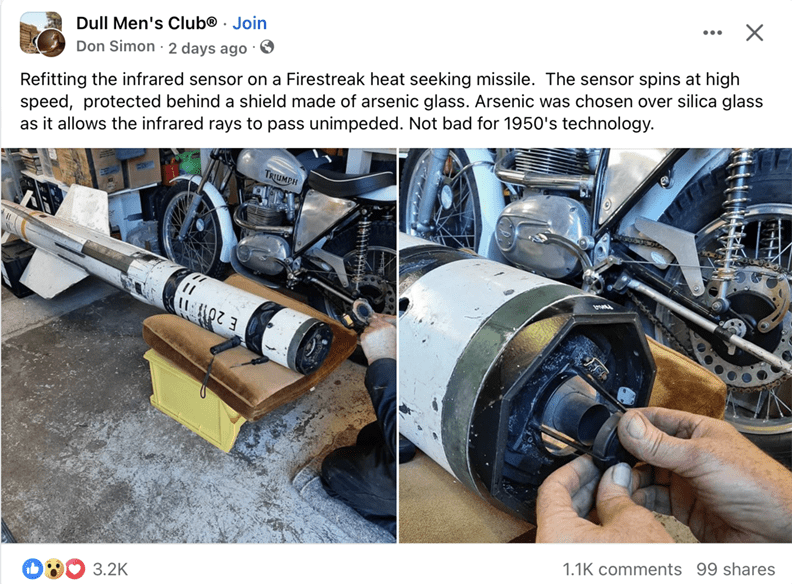The width and height of the screenshot is (792, 584).
Task: Click the Dull Men's Club group avatar
Action: (x=42, y=34)
